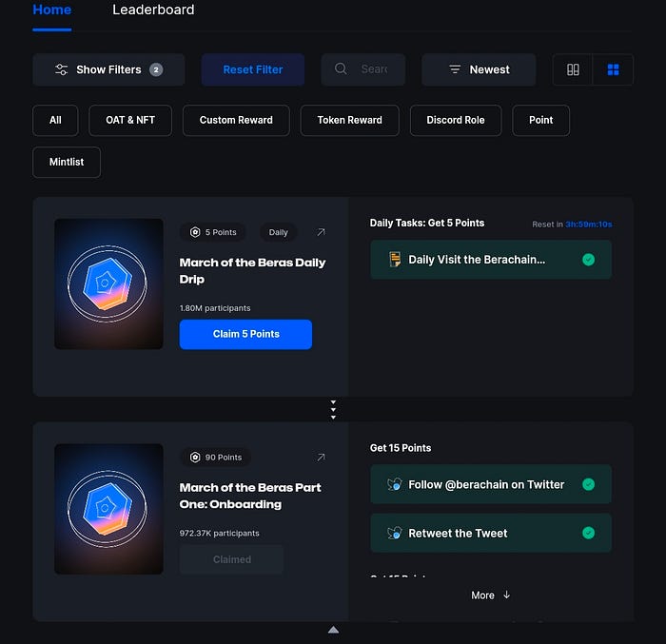
Task: Click the Daily Visit document icon
Action: pos(395,259)
